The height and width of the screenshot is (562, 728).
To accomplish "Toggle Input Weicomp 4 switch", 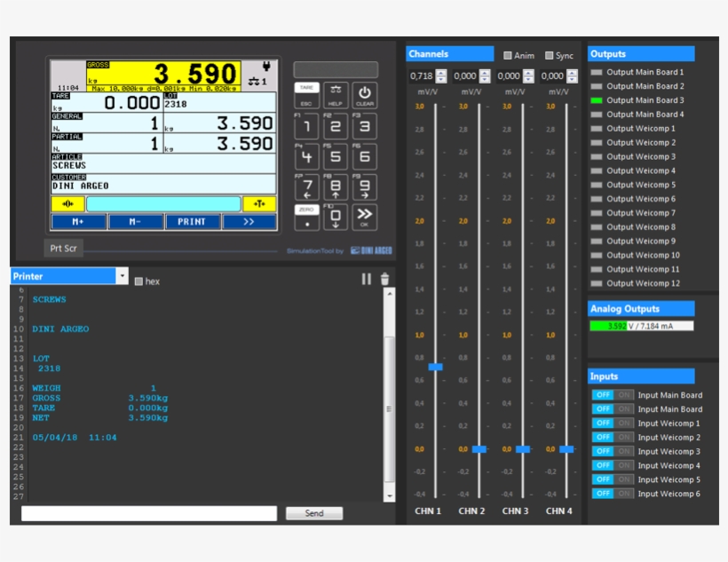I will (613, 465).
